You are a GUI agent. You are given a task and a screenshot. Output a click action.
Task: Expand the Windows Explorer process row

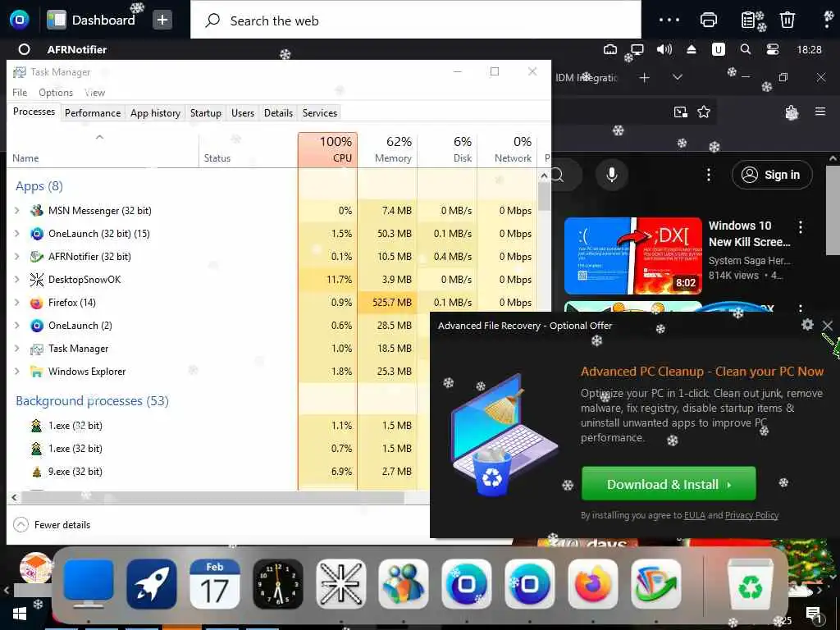(16, 372)
